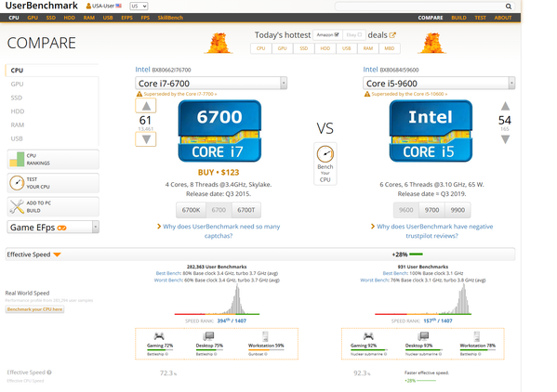The width and height of the screenshot is (557, 392).
Task: Click the i5-9600 Desktop monitor icon
Action: point(423,336)
